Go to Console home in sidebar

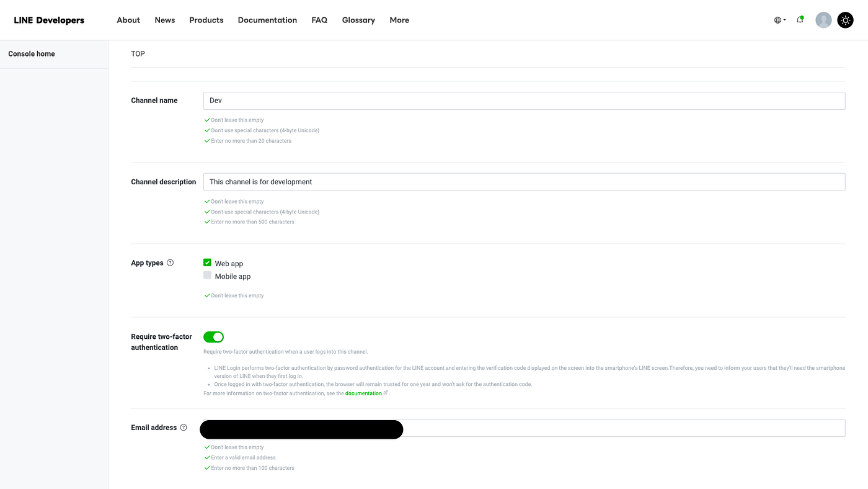click(32, 54)
